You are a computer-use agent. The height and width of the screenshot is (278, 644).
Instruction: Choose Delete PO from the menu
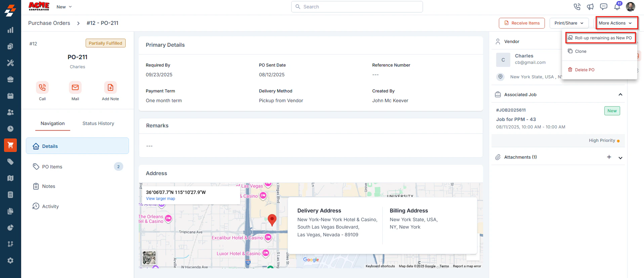click(600, 70)
